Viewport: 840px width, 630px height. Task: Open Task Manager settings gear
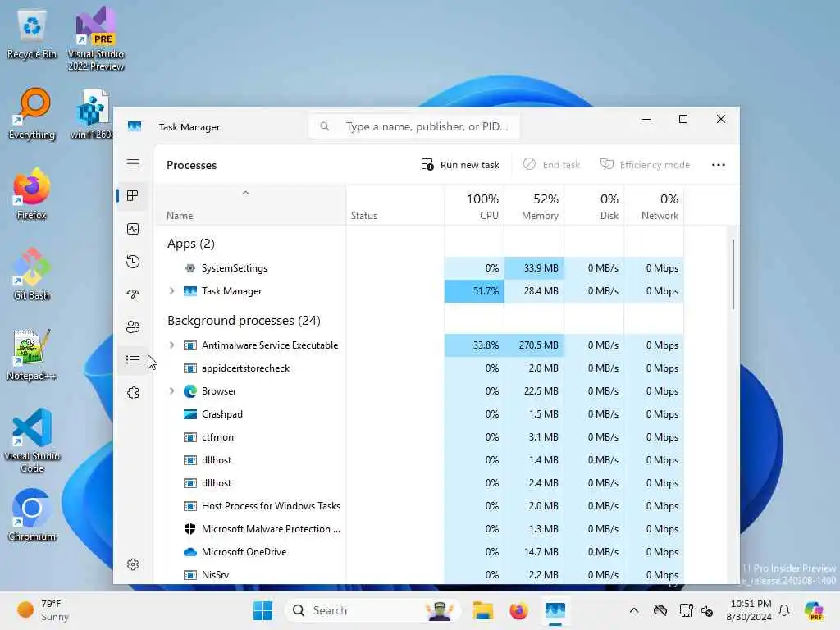133,564
